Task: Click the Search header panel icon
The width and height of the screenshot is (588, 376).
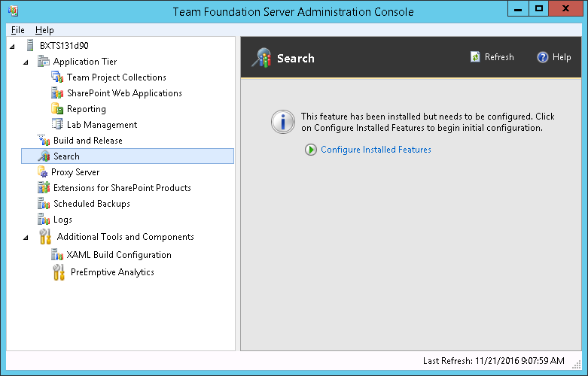Action: (x=261, y=58)
